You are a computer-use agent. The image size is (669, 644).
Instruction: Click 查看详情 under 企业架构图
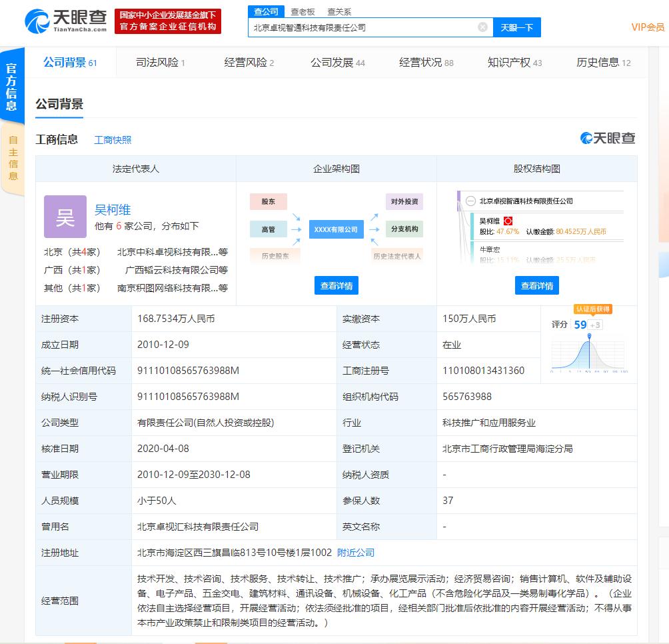coord(336,285)
